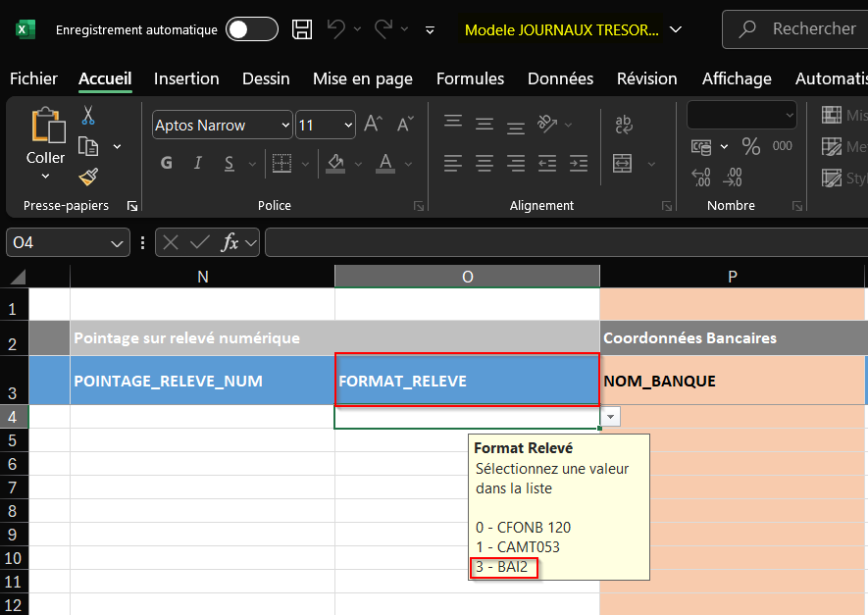Click the insert function fx icon
The image size is (868, 615).
pyautogui.click(x=230, y=242)
